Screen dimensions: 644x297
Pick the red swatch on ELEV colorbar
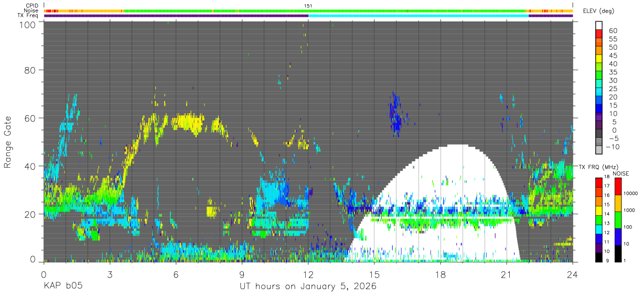[x=599, y=34]
